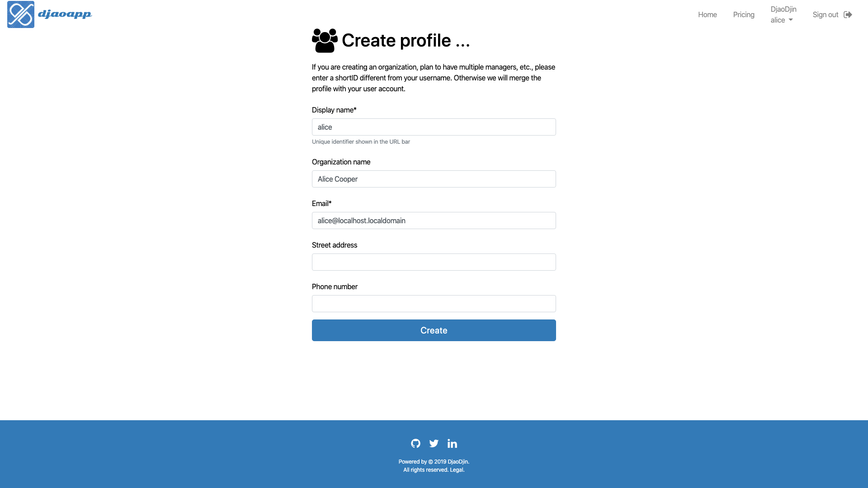This screenshot has width=868, height=488.
Task: Click the group profile icon beside heading
Action: (325, 41)
